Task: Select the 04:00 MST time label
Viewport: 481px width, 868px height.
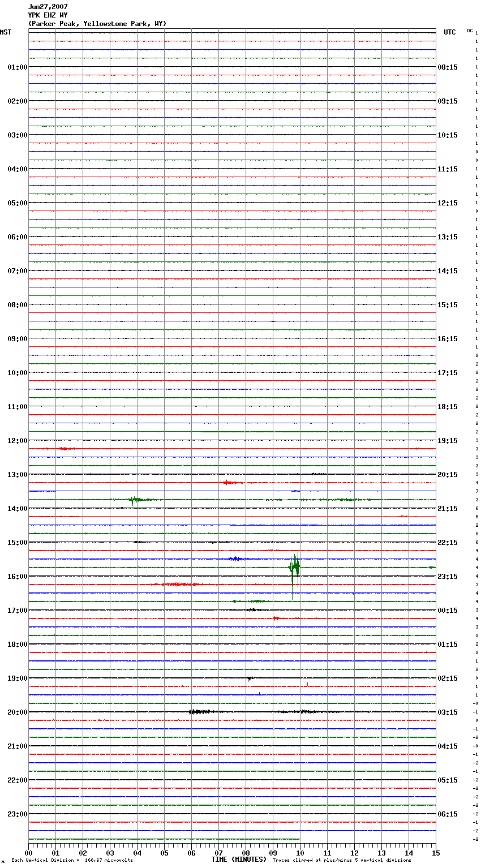Action: pyautogui.click(x=17, y=169)
